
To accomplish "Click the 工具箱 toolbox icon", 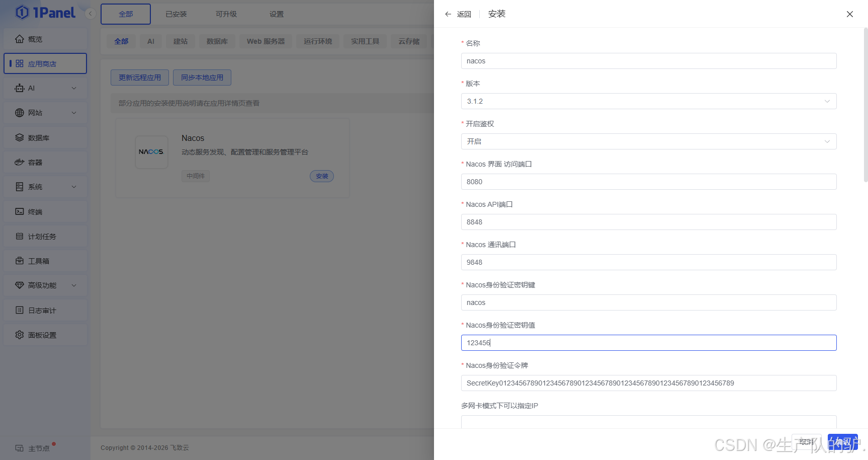I will click(20, 261).
